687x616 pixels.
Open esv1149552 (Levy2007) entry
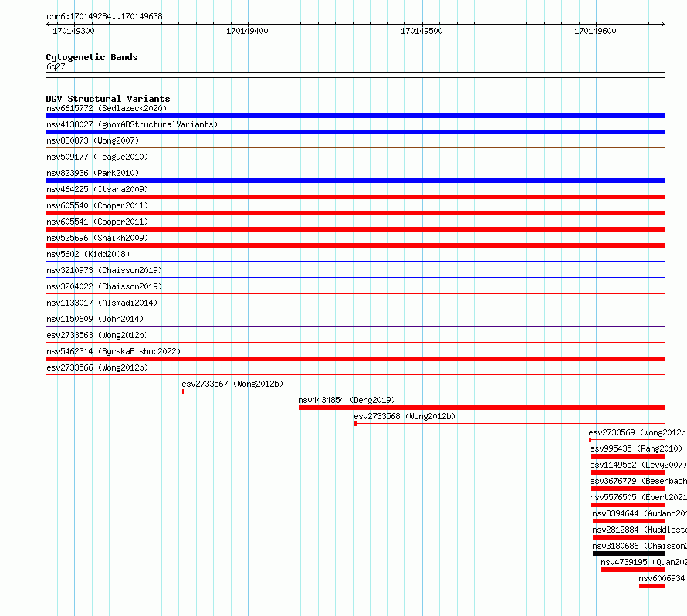tap(638, 465)
